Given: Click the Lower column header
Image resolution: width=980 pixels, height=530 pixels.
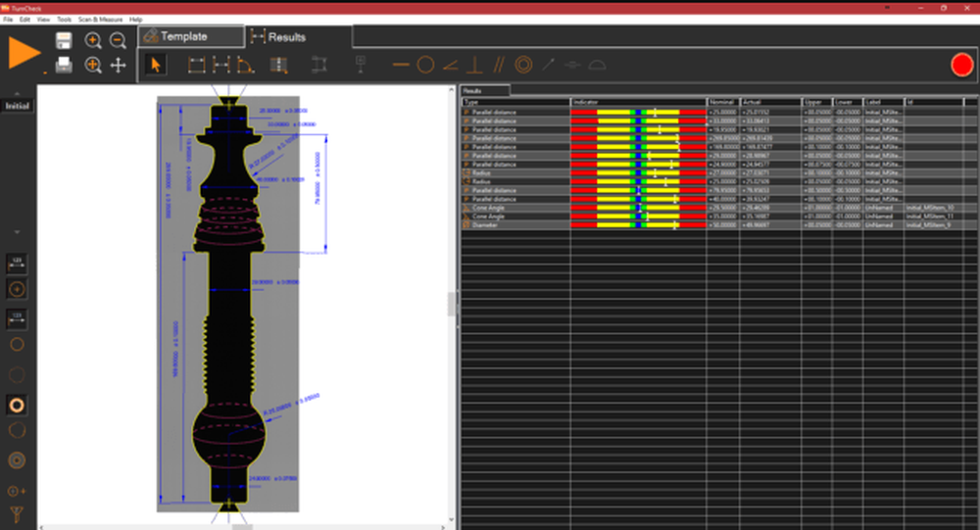Looking at the screenshot, I should coord(848,102).
